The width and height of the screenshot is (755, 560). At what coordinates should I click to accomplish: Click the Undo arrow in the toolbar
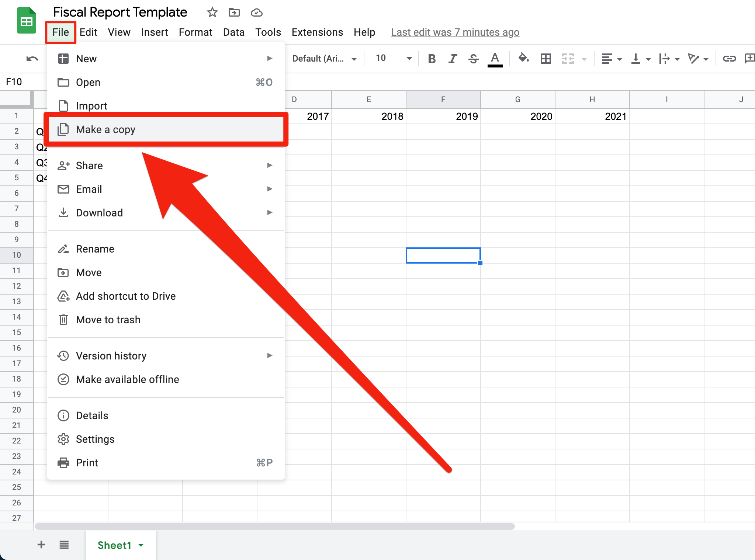point(32,59)
